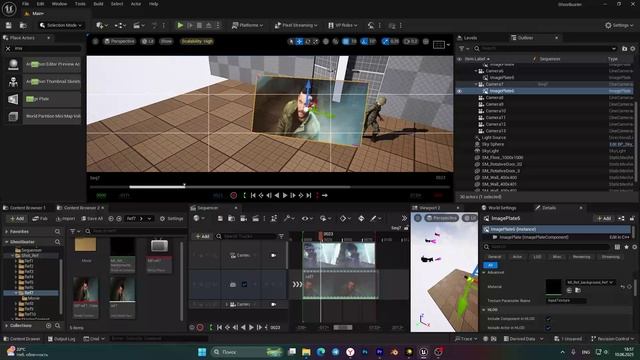This screenshot has height=360, width=640.
Task: Click the Image Plate icon in Place Actors
Action: point(13,99)
